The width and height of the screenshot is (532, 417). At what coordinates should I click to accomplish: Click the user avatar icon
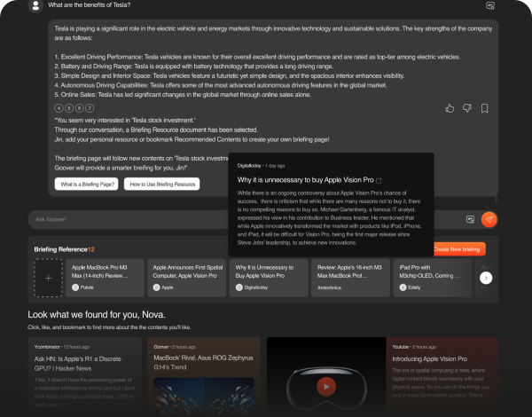[x=35, y=5]
